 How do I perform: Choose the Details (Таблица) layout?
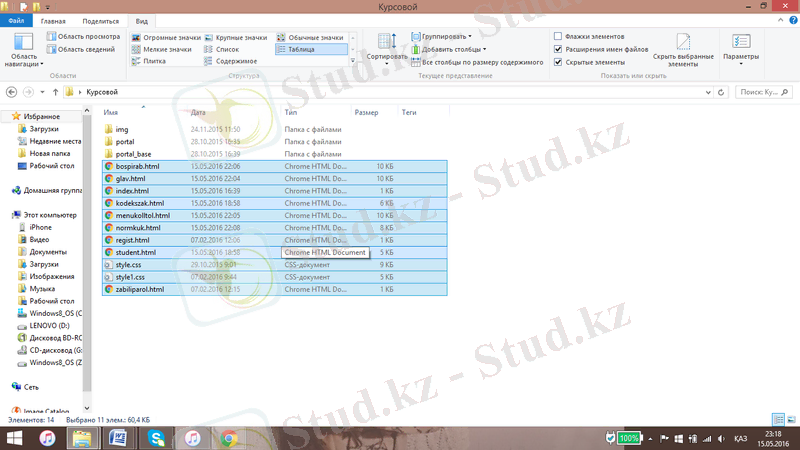(311, 49)
